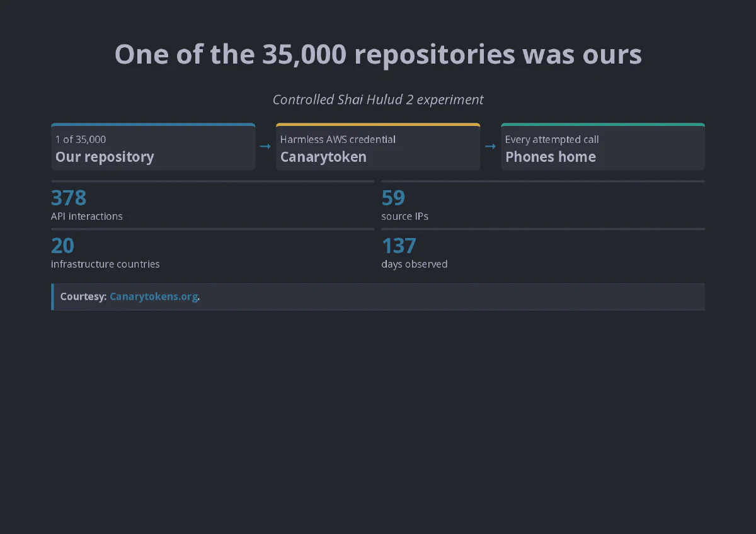Image resolution: width=756 pixels, height=534 pixels.
Task: Open the Canarytokens.org link
Action: click(154, 297)
